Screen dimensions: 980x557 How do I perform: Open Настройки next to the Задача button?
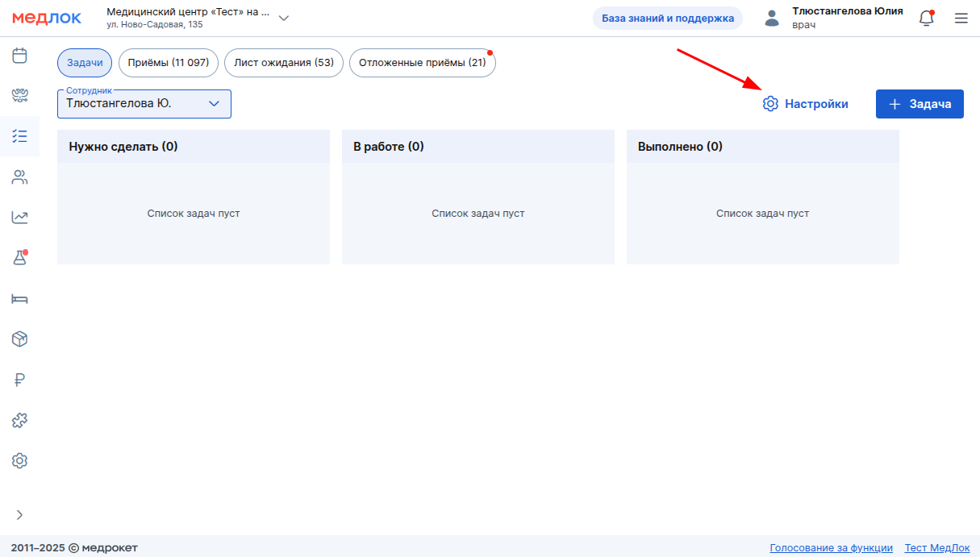(x=806, y=104)
